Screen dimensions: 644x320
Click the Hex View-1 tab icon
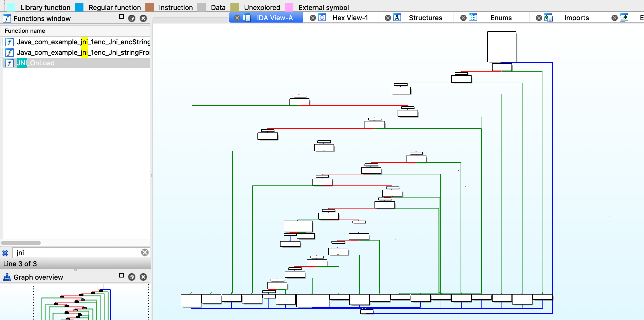point(322,18)
